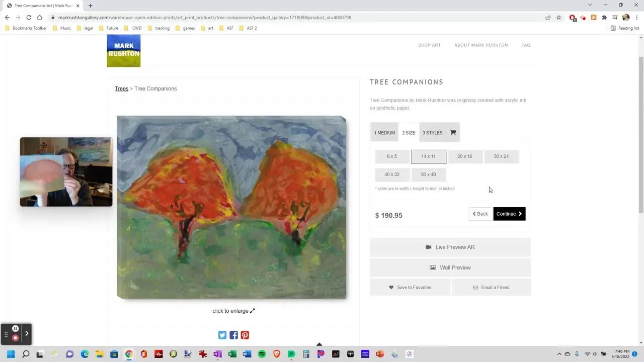Click the enlarge arrows icon under artwork
This screenshot has width=644, height=362.
click(253, 311)
